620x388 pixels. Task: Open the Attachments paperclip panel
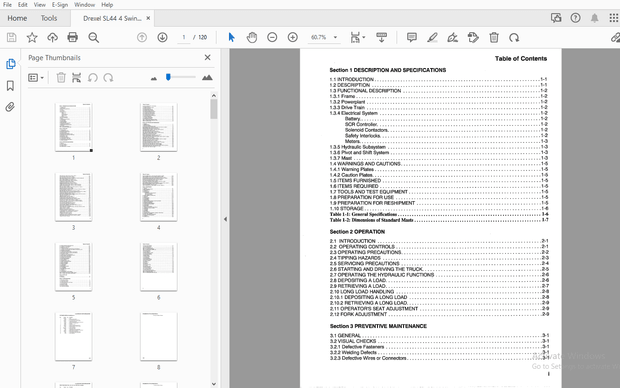10,107
